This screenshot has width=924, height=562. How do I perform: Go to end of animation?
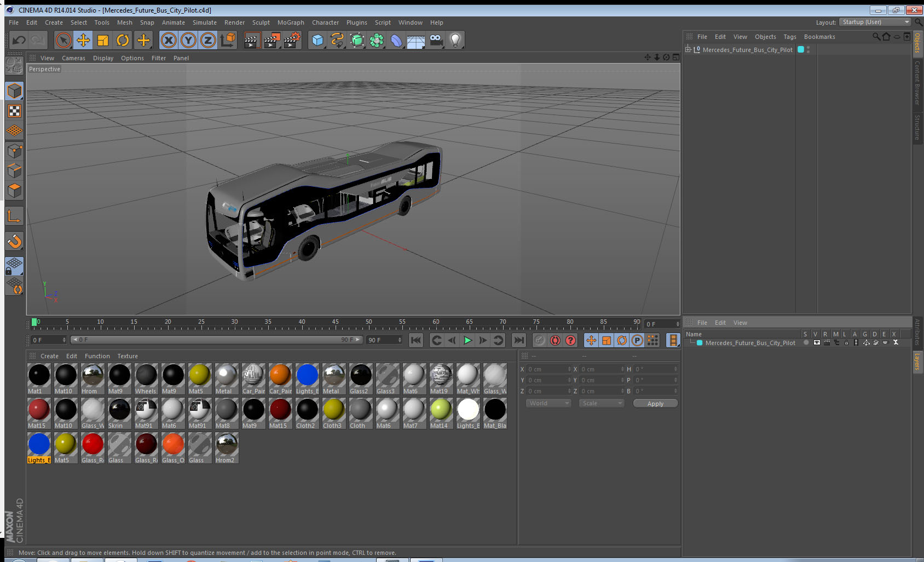(x=519, y=340)
